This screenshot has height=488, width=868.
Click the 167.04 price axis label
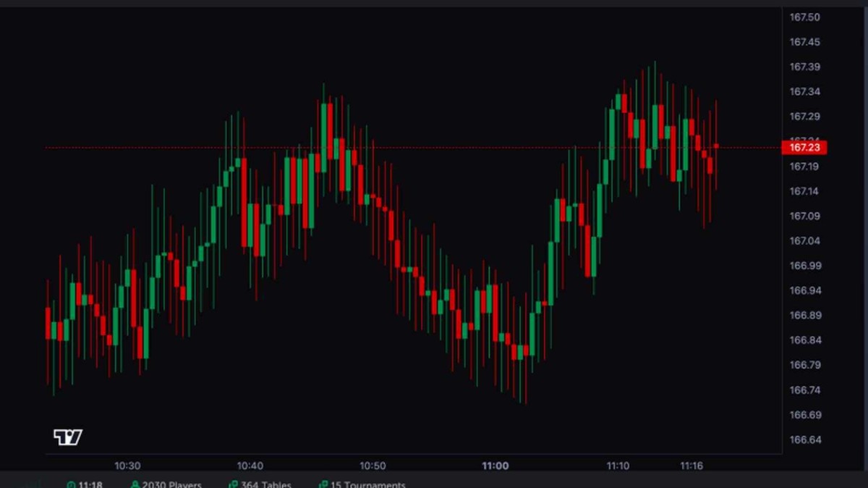[x=804, y=240]
